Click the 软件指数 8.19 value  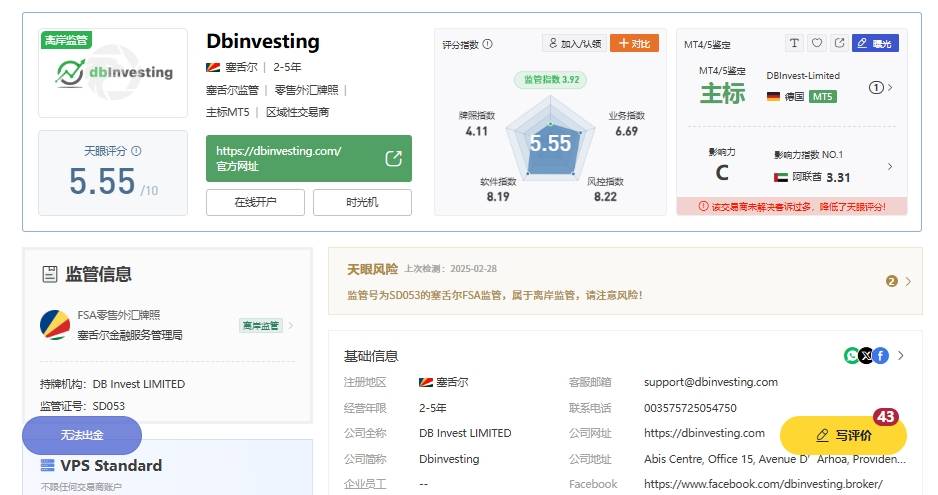[498, 196]
